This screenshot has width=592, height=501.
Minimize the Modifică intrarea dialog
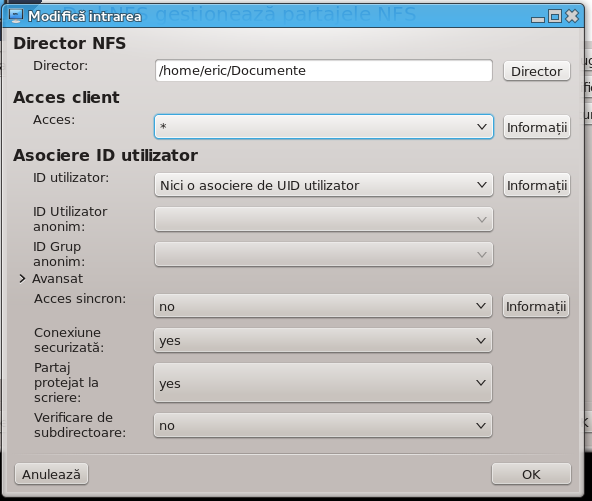(x=538, y=18)
